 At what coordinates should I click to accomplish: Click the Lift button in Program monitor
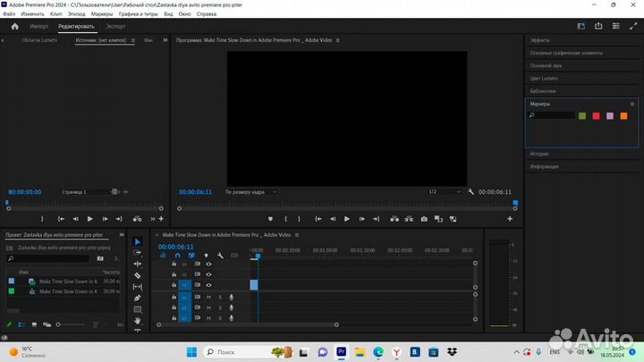(394, 219)
